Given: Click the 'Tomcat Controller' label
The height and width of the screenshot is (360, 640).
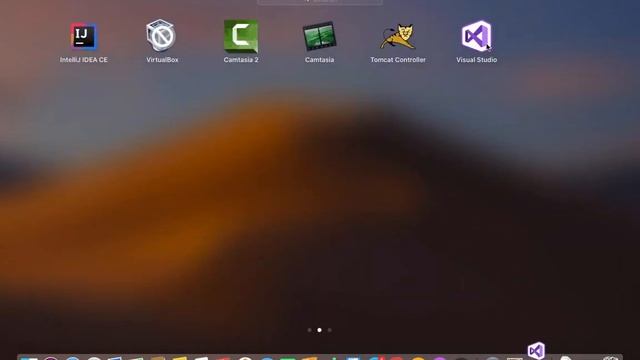Looking at the screenshot, I should coord(398,60).
